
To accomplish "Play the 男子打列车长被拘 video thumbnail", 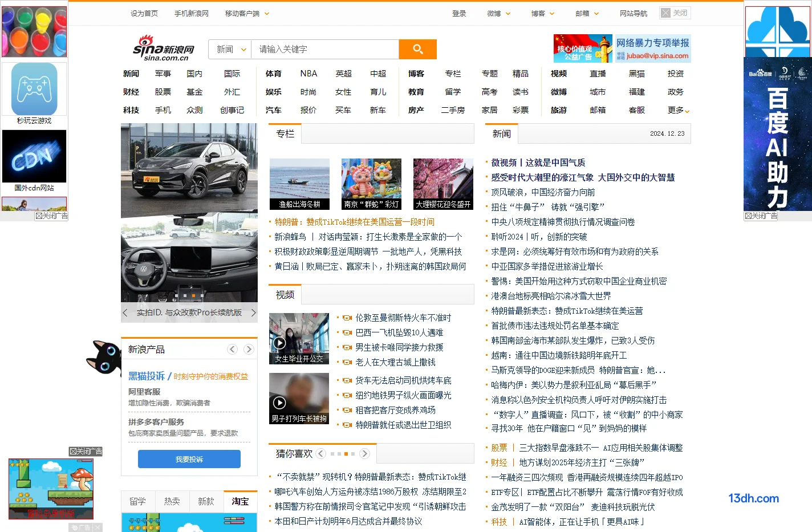I will click(299, 399).
